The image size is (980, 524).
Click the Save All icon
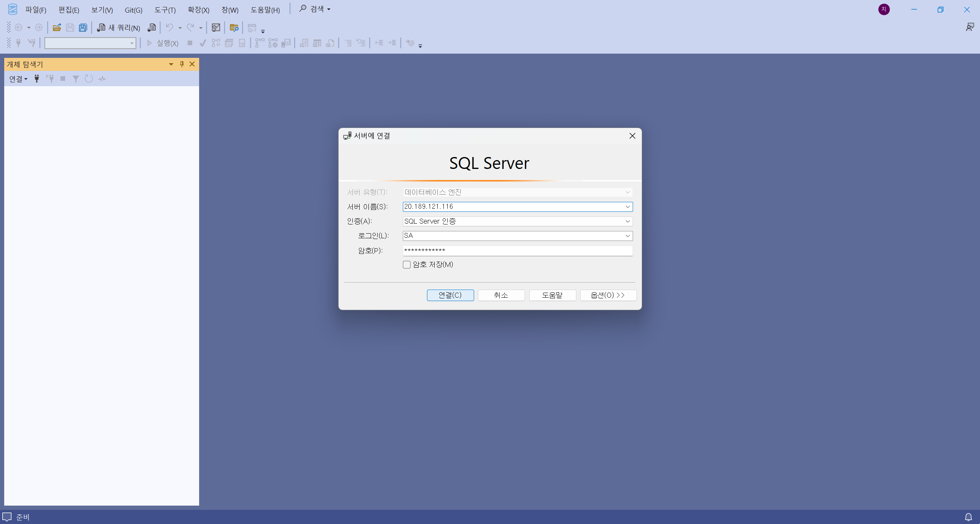(x=83, y=28)
